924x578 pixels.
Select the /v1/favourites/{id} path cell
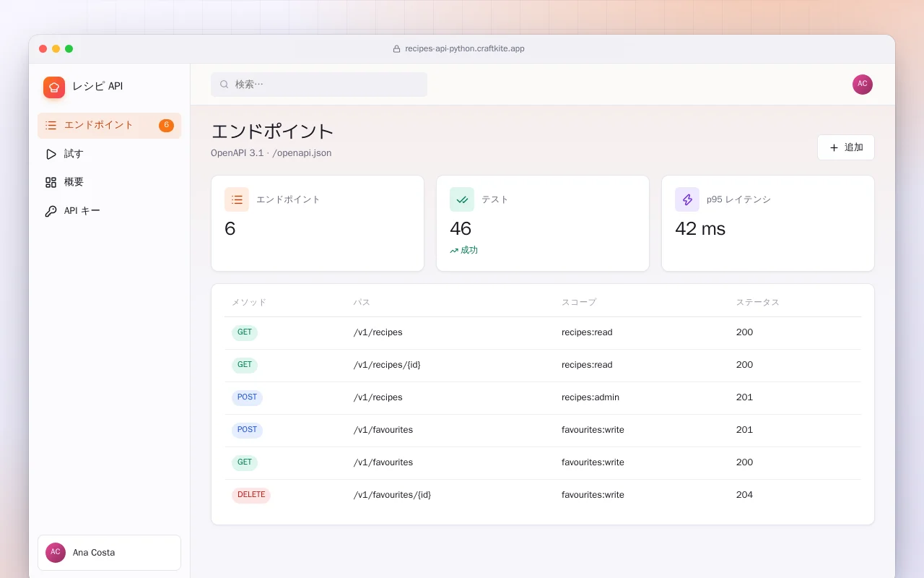coord(392,495)
